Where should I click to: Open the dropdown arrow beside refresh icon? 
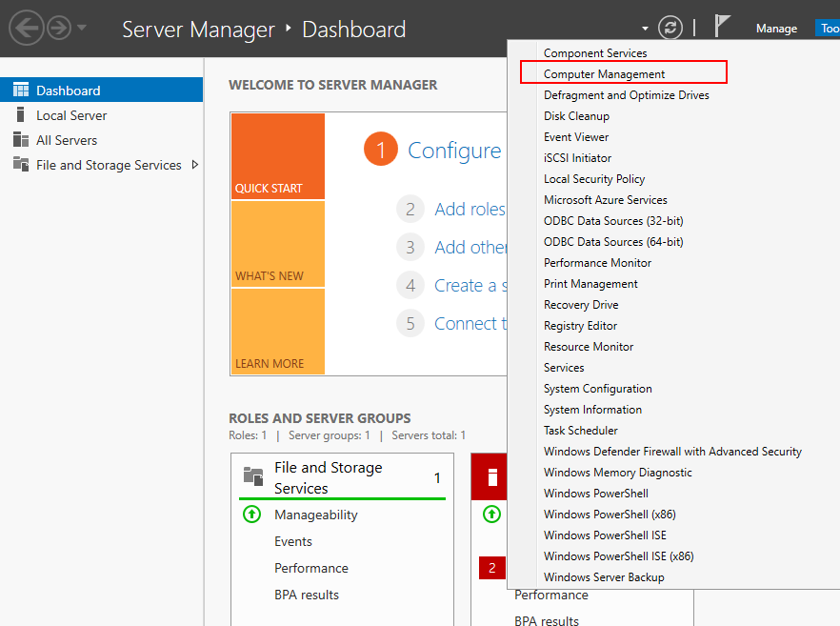(645, 29)
